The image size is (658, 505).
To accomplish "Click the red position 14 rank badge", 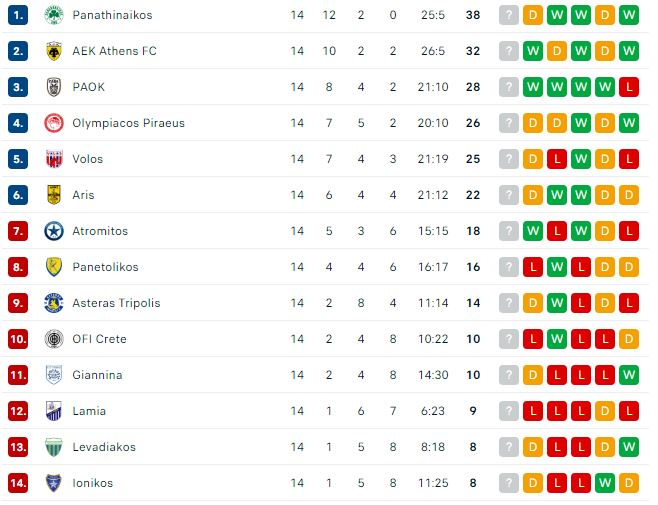I will (x=19, y=483).
